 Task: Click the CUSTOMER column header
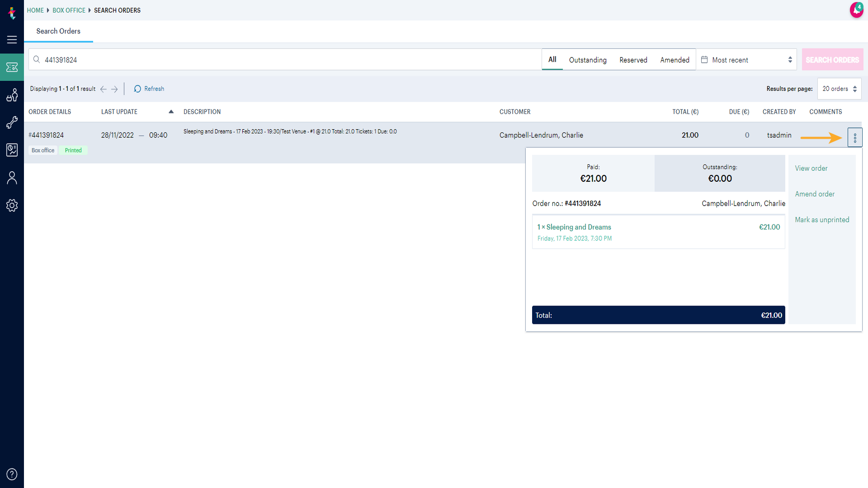point(515,112)
